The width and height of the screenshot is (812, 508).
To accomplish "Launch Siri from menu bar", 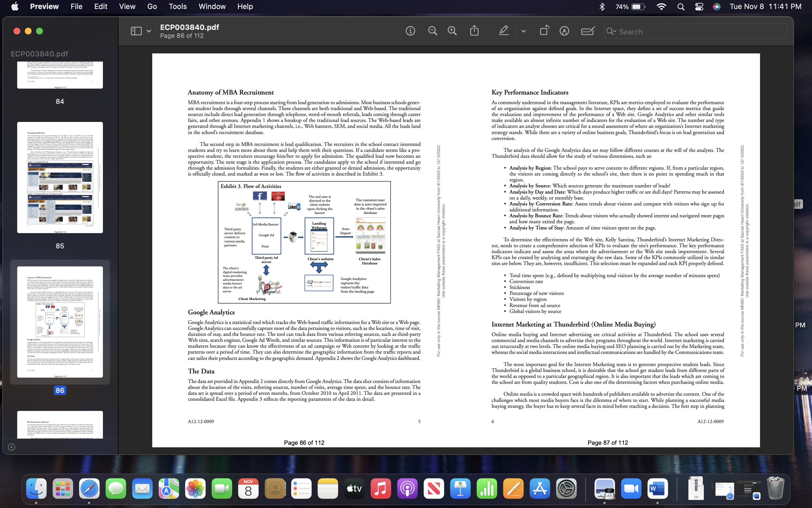I will click(x=717, y=7).
